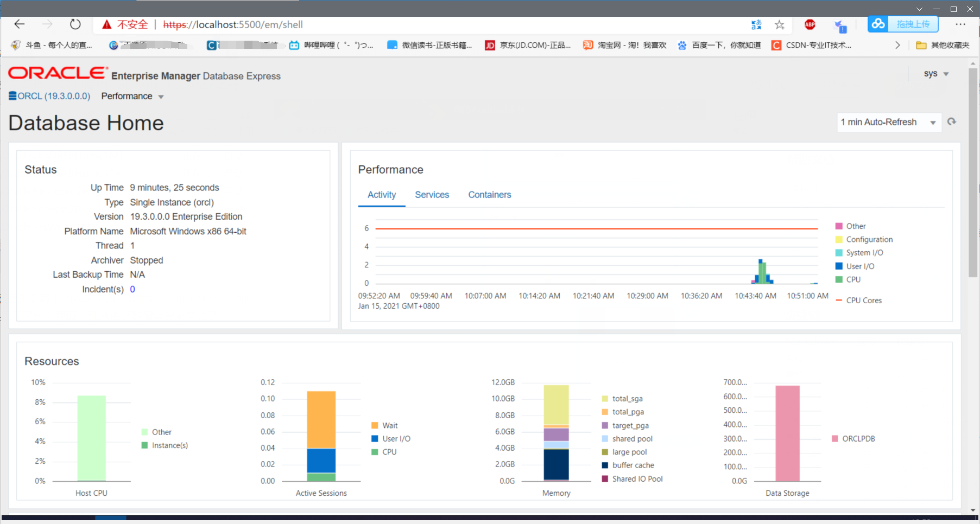Switch to the Services tab

[x=432, y=195]
